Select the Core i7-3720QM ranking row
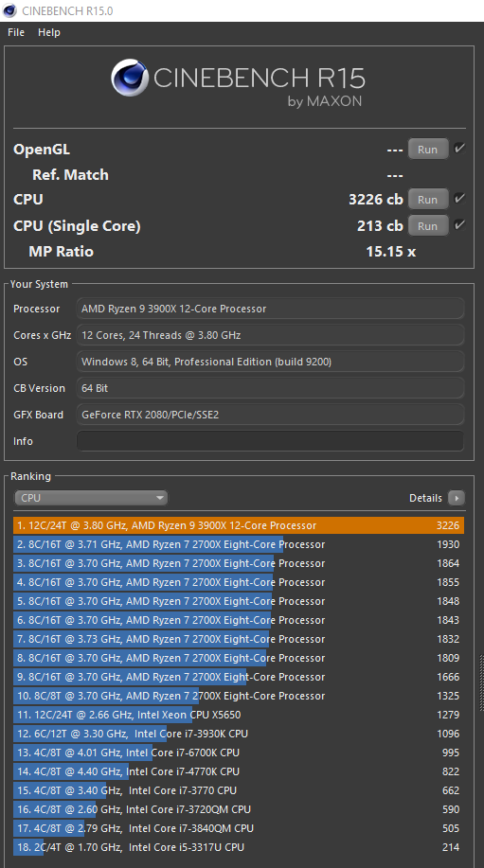The image size is (484, 868). pos(239,809)
